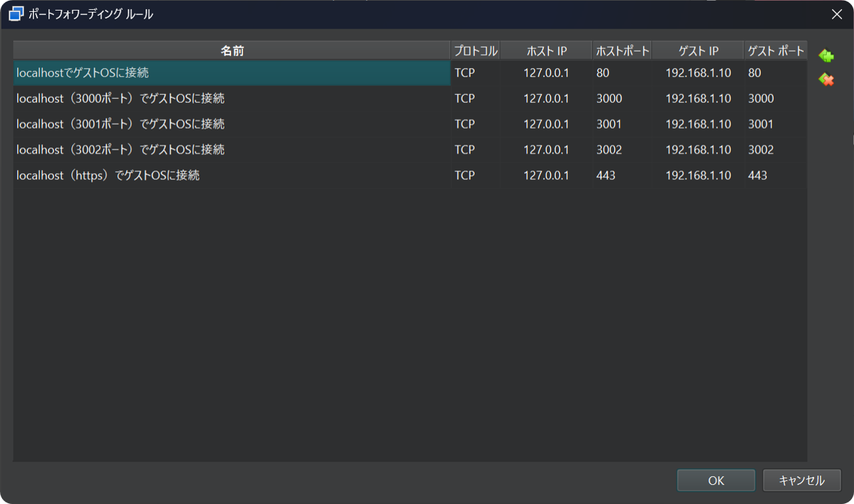The height and width of the screenshot is (504, 854).
Task: Click host port value 443
Action: pos(606,175)
